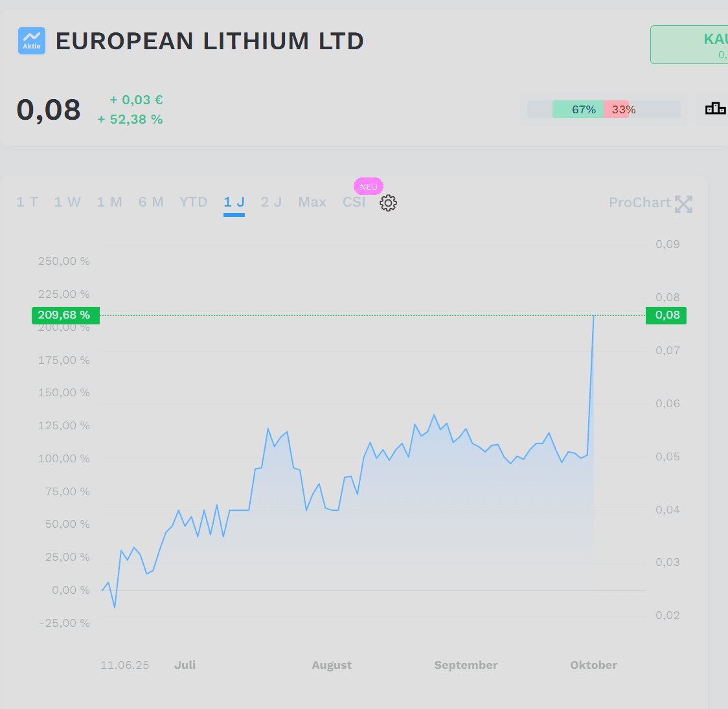Select the 1 J timeframe tab
728x709 pixels.
(x=234, y=202)
